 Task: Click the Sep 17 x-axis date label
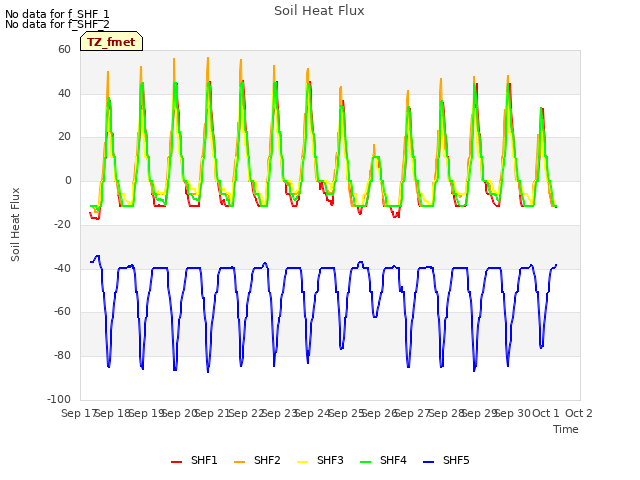[79, 413]
